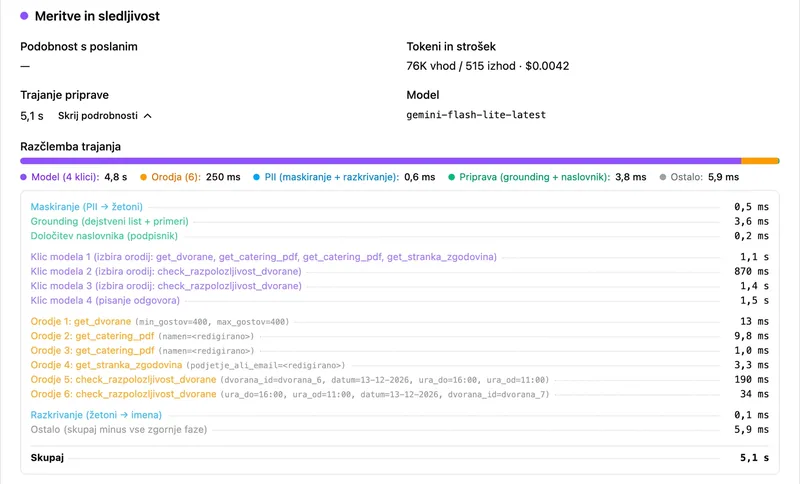Click row 'Klic modela 4 (pisanje odgovora)'

(x=399, y=300)
